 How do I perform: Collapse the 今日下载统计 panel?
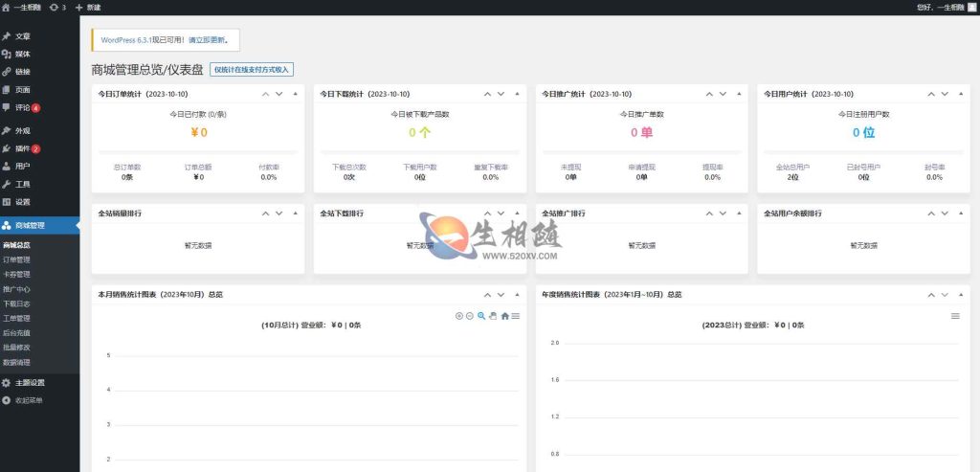click(517, 94)
